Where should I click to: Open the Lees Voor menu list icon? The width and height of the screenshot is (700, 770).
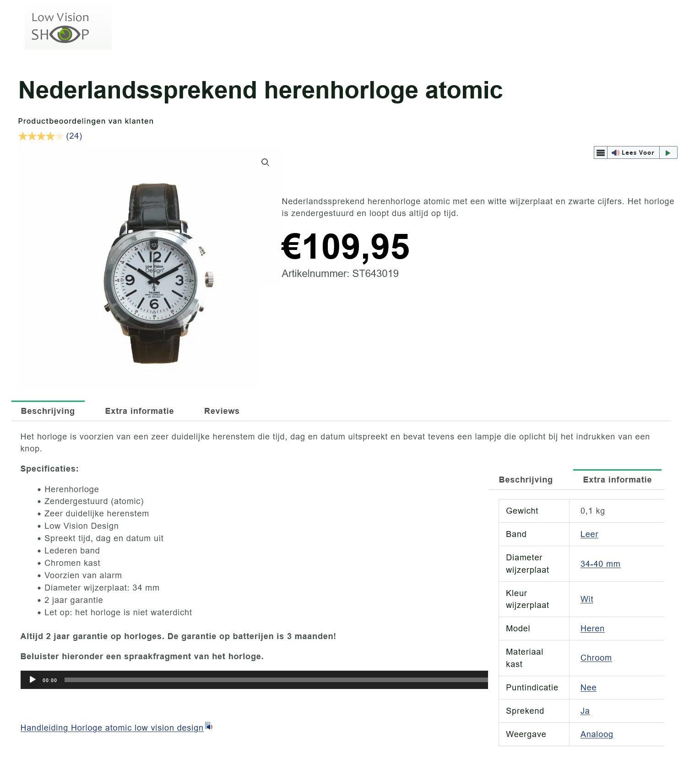pos(601,152)
